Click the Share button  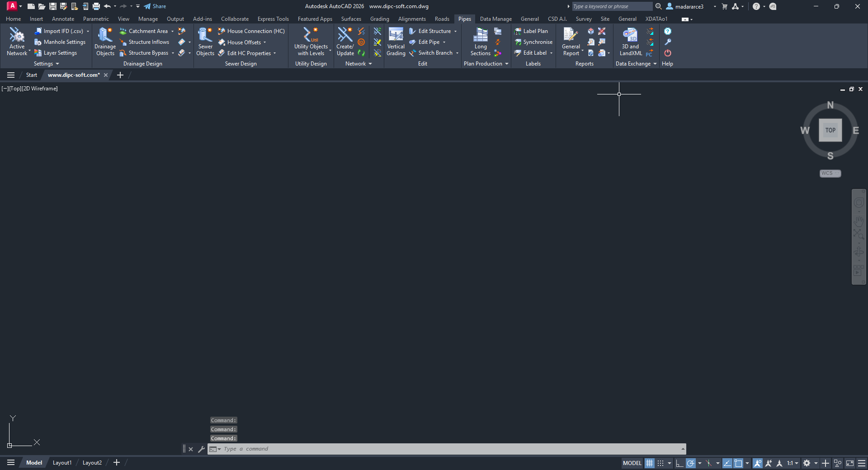coord(155,6)
